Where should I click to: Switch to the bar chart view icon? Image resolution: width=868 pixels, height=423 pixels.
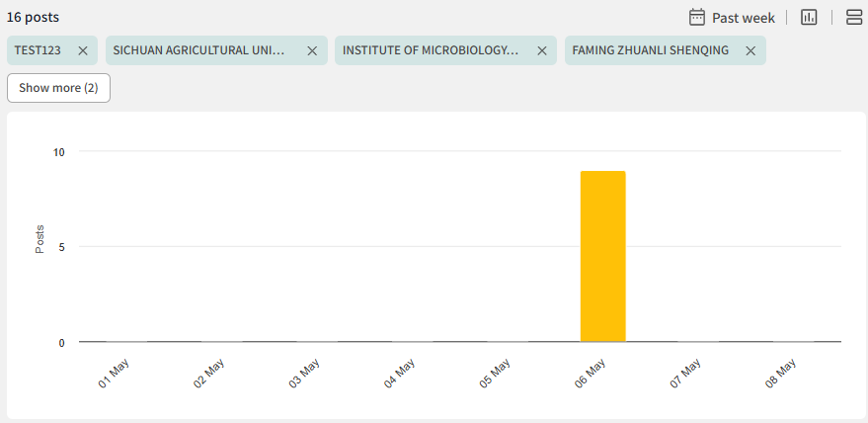coord(809,17)
